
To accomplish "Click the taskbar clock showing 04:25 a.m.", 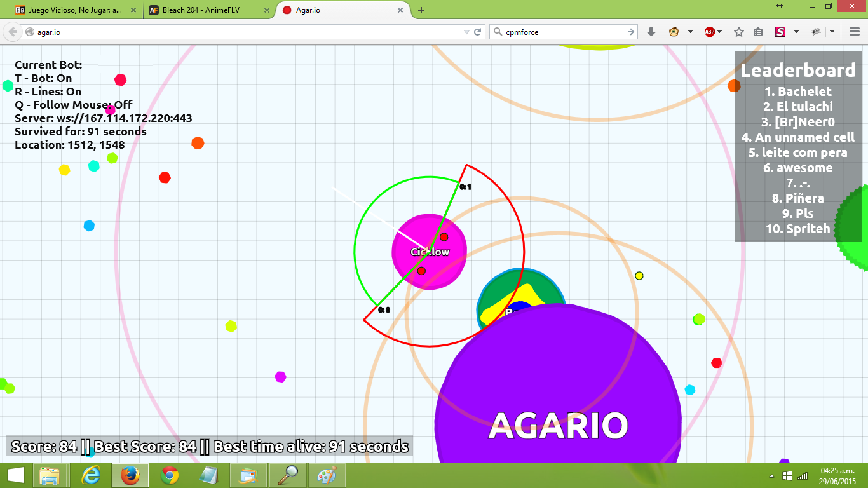I will point(837,475).
